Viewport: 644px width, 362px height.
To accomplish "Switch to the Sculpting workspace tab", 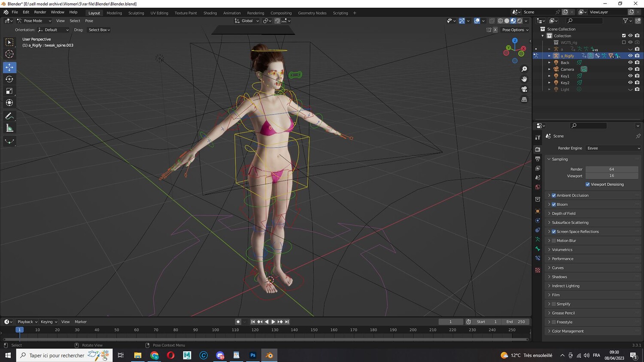I will tap(136, 13).
